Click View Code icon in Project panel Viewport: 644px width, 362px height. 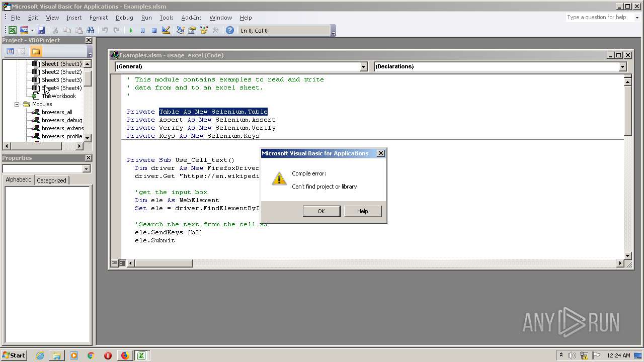pyautogui.click(x=10, y=51)
